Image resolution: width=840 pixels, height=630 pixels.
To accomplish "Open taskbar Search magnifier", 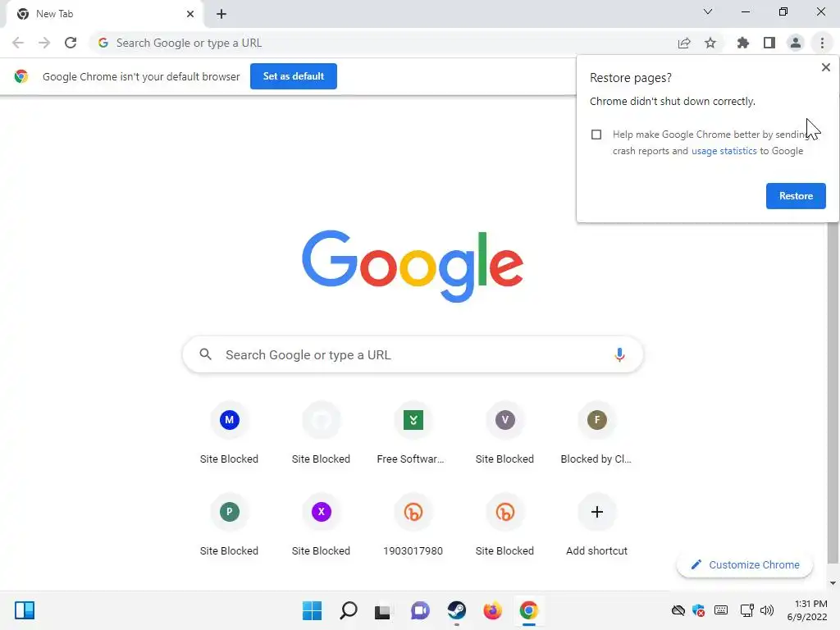I will click(349, 610).
